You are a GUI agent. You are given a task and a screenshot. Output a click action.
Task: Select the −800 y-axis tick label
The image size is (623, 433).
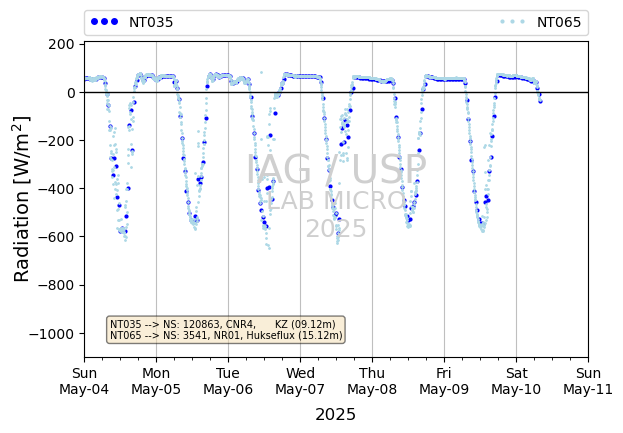tap(56, 286)
